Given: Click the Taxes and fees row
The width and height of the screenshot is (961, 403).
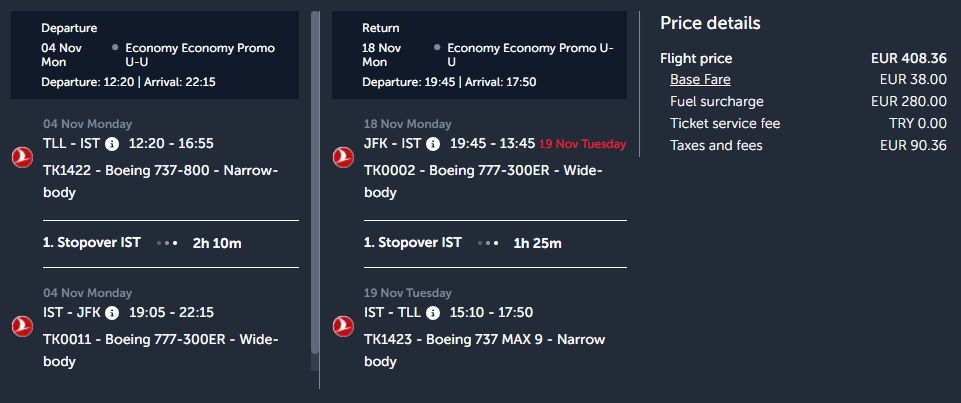Looking at the screenshot, I should pos(716,146).
